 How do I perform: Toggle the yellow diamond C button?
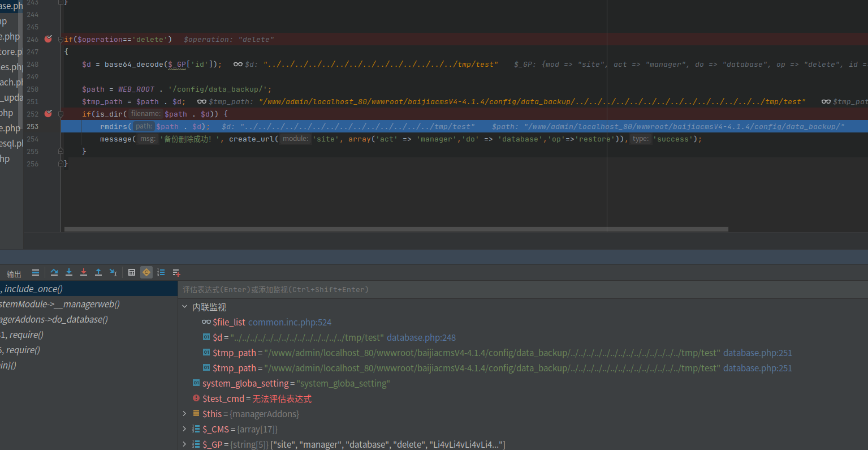pyautogui.click(x=146, y=272)
